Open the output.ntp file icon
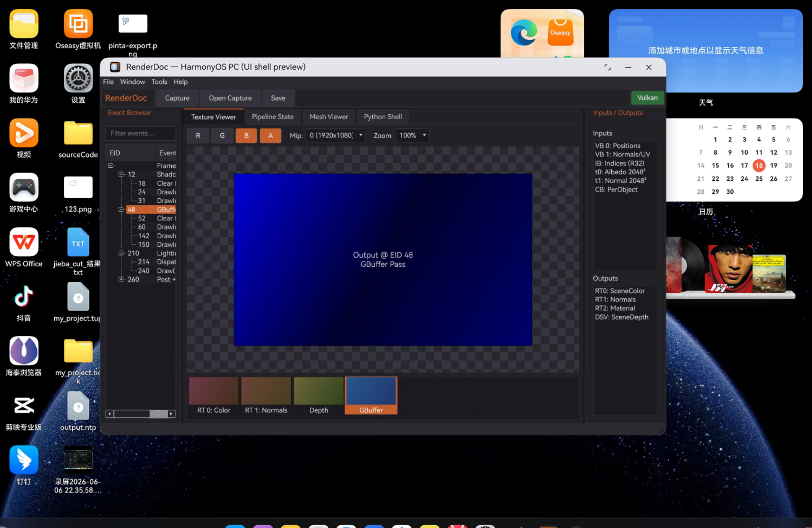This screenshot has height=528, width=812. 78,405
